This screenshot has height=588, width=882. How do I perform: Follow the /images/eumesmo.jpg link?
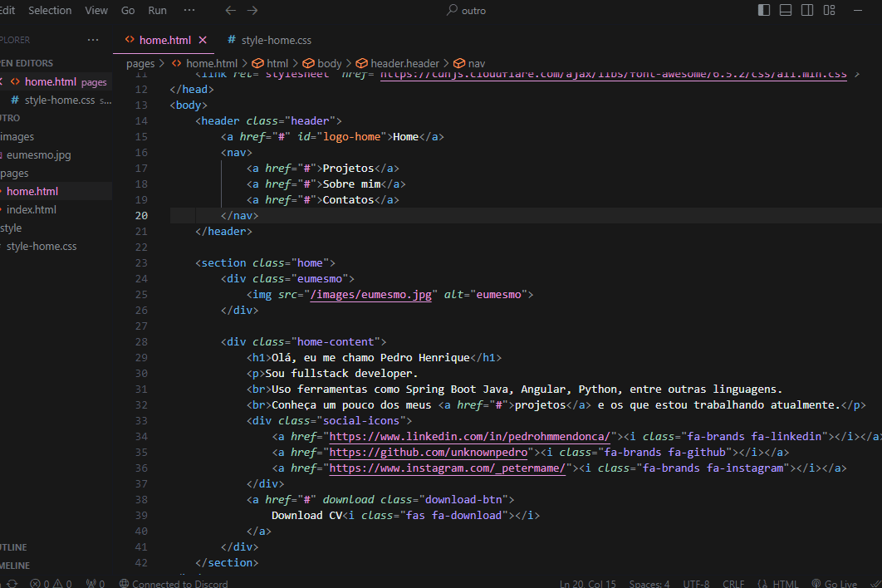tap(371, 294)
